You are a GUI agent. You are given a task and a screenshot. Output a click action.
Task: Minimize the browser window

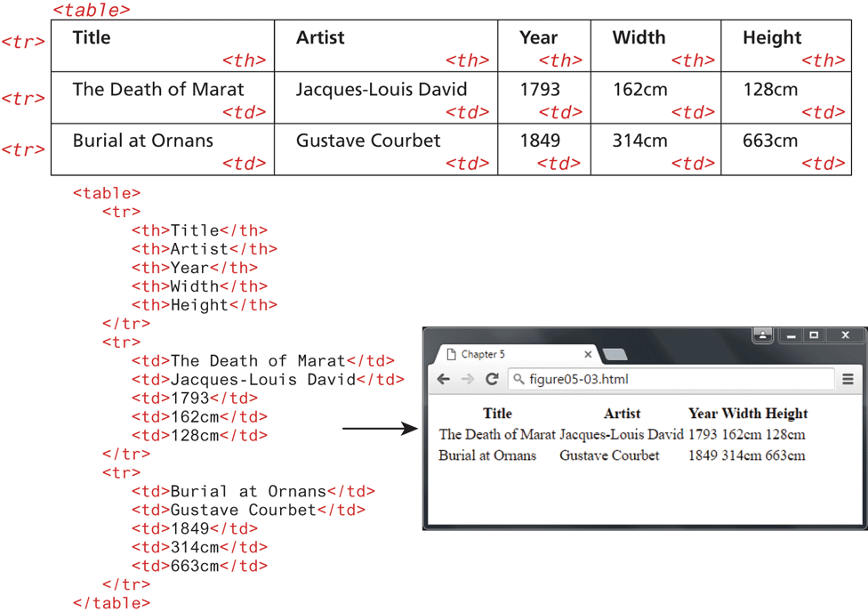click(x=791, y=335)
